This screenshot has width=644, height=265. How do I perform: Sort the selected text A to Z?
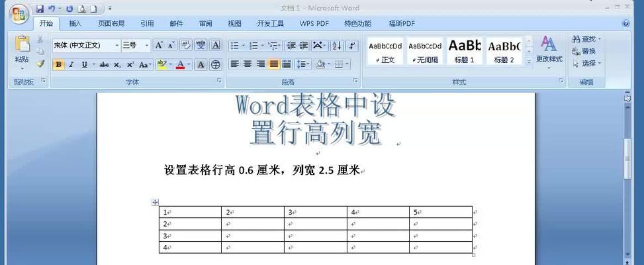tap(337, 45)
